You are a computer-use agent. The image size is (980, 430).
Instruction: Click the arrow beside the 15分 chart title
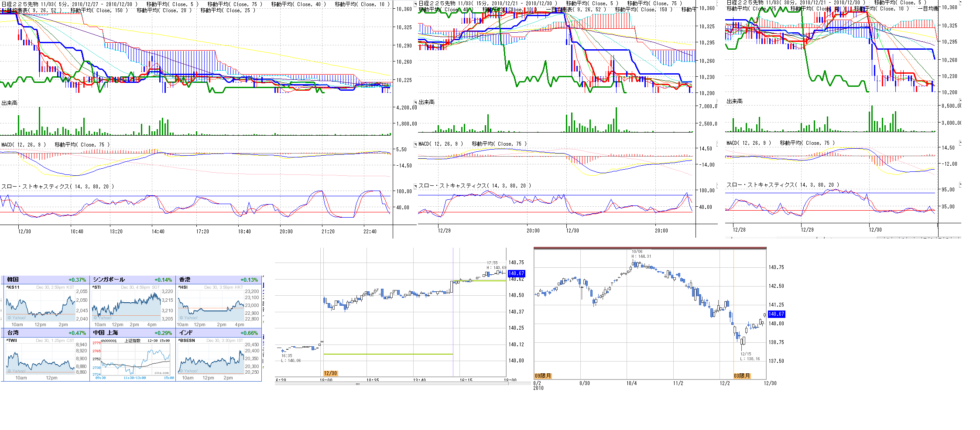[x=415, y=4]
